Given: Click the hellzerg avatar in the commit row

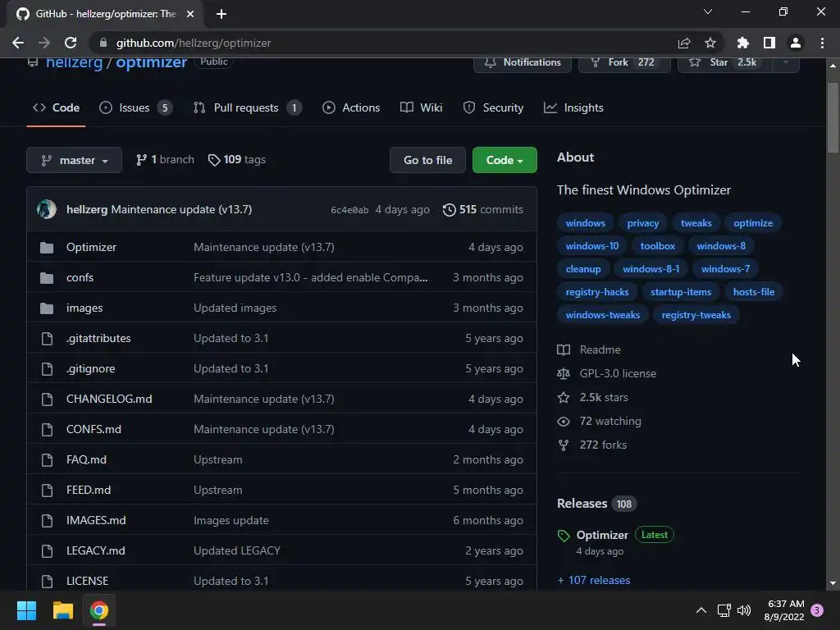Looking at the screenshot, I should (47, 209).
